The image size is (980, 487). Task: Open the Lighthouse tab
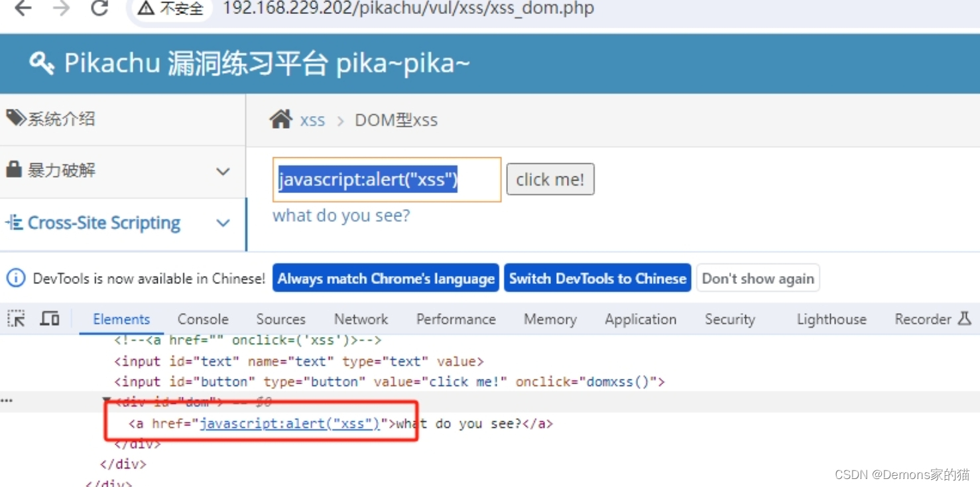831,319
